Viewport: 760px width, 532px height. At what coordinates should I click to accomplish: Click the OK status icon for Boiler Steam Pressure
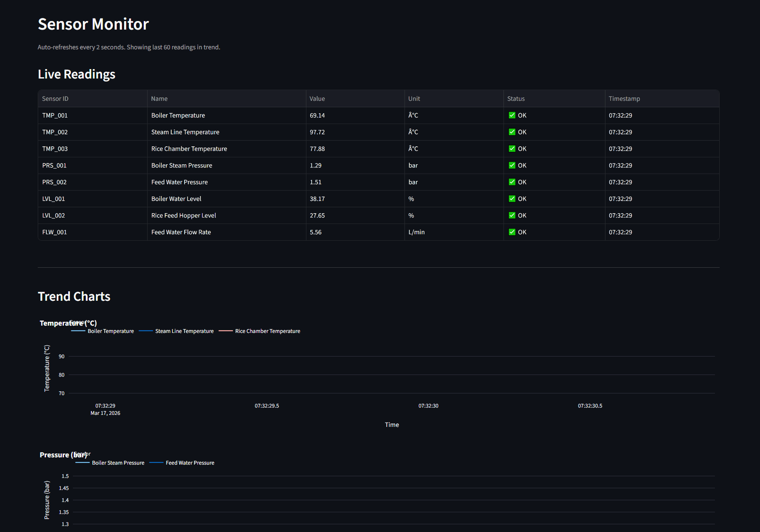pos(512,165)
